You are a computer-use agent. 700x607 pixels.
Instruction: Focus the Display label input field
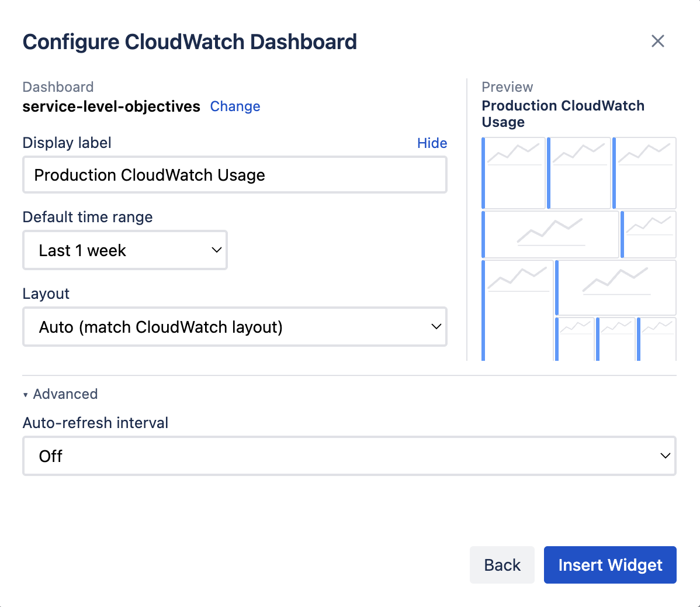pyautogui.click(x=235, y=175)
